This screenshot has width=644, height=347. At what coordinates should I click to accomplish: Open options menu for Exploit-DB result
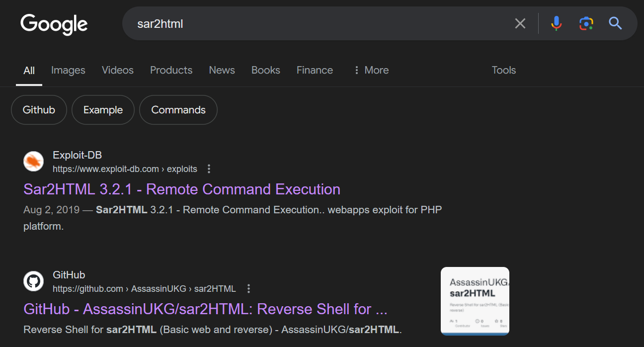[209, 169]
